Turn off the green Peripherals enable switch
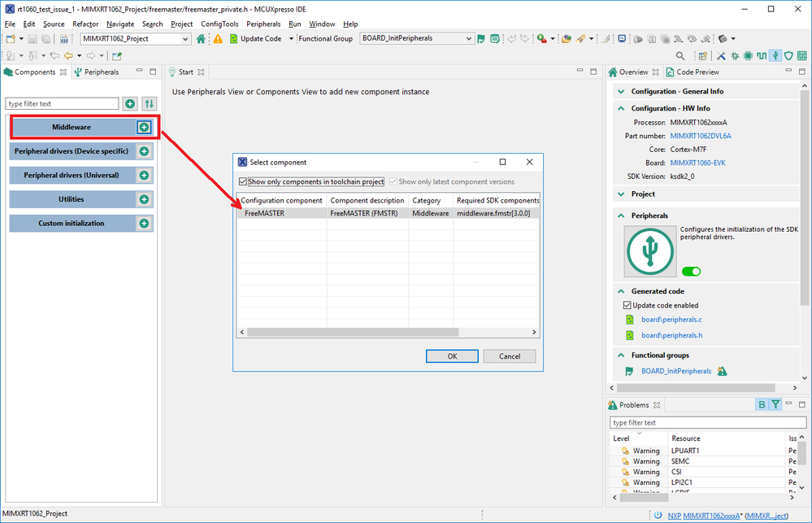 tap(692, 272)
